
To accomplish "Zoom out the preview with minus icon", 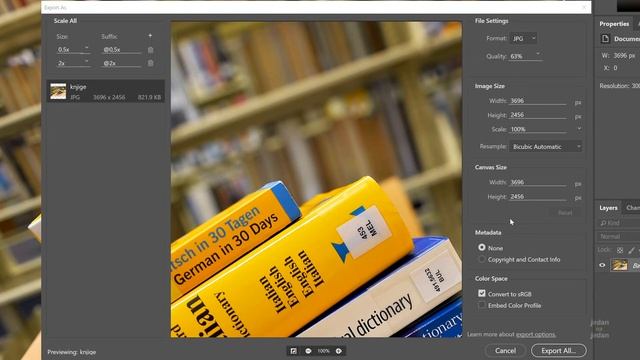I will (308, 351).
